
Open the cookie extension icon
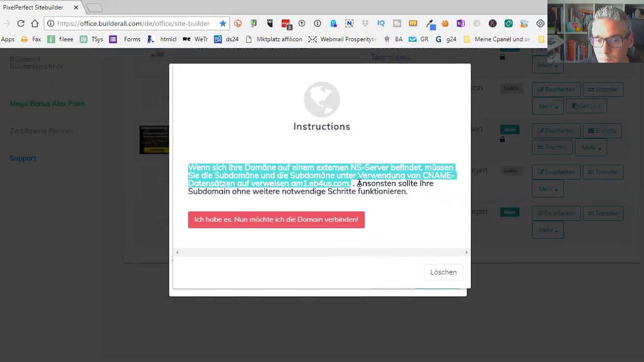445,23
